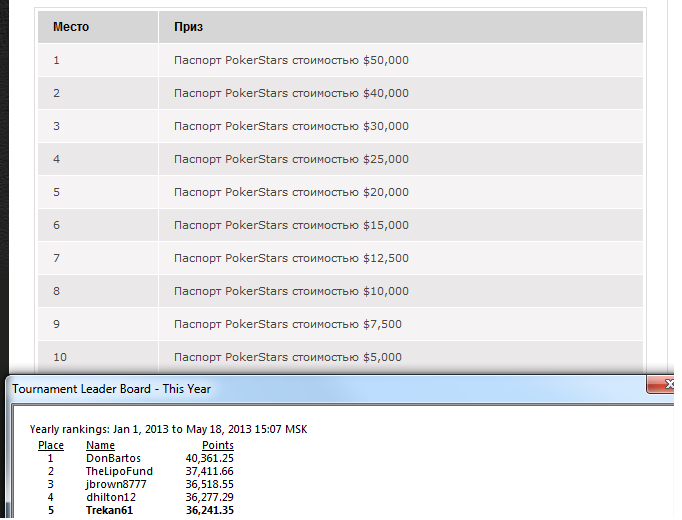Click the Points column header in leaderboard
The width and height of the screenshot is (682, 520).
tap(217, 445)
